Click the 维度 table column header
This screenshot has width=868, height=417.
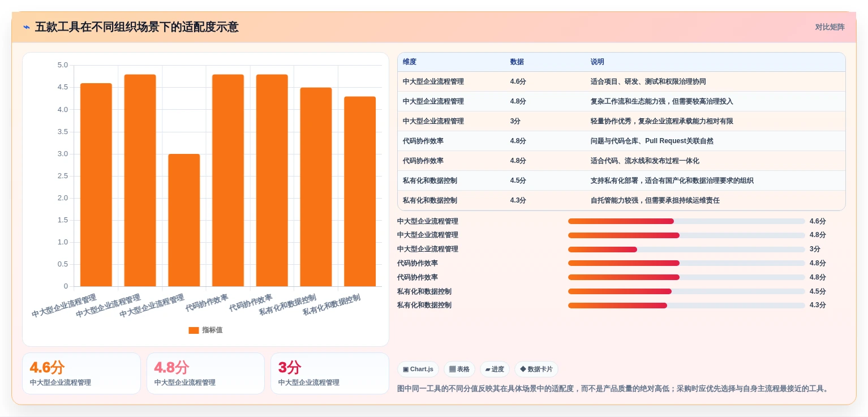coord(410,62)
